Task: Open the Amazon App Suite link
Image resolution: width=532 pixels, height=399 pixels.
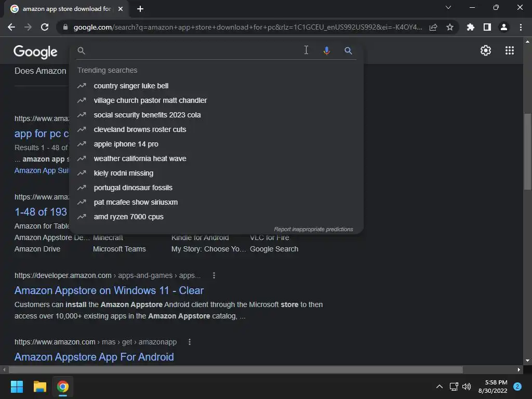Action: [x=42, y=170]
